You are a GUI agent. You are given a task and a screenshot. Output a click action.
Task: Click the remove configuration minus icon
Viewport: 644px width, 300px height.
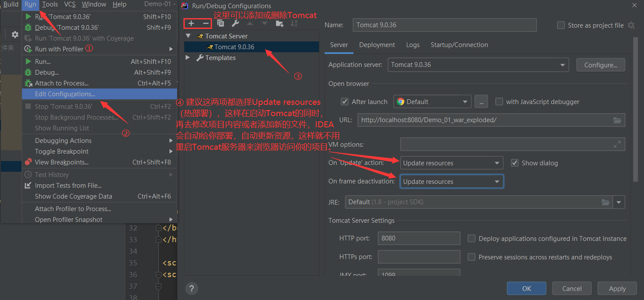[206, 24]
